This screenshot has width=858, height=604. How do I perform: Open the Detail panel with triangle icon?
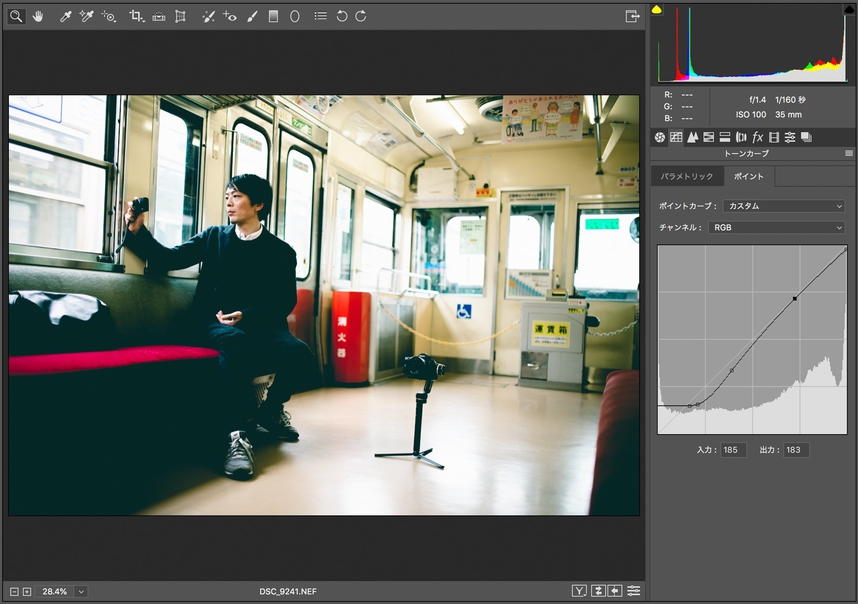pyautogui.click(x=692, y=137)
